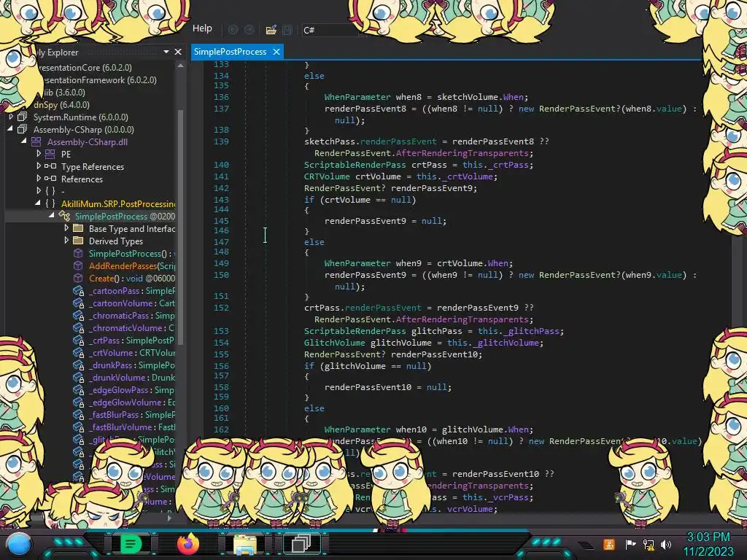
Task: Collapse the AkilliMum.SRP.PostProcessing namespace
Action: point(38,203)
